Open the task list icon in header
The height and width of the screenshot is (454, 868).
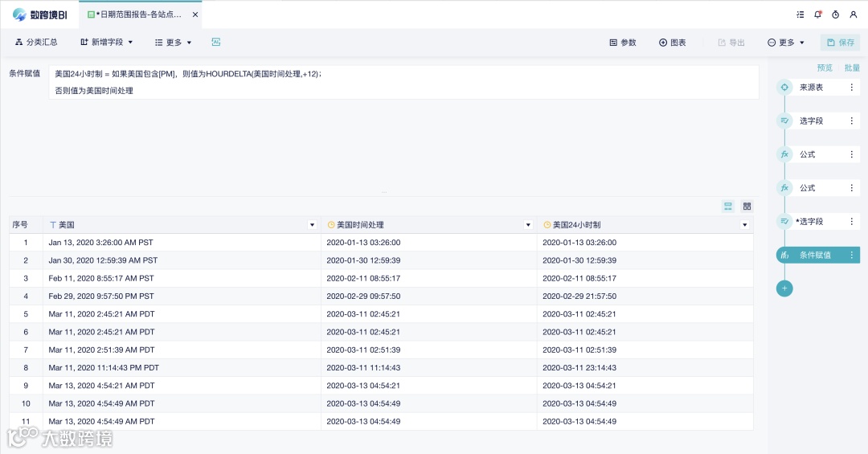coord(800,15)
